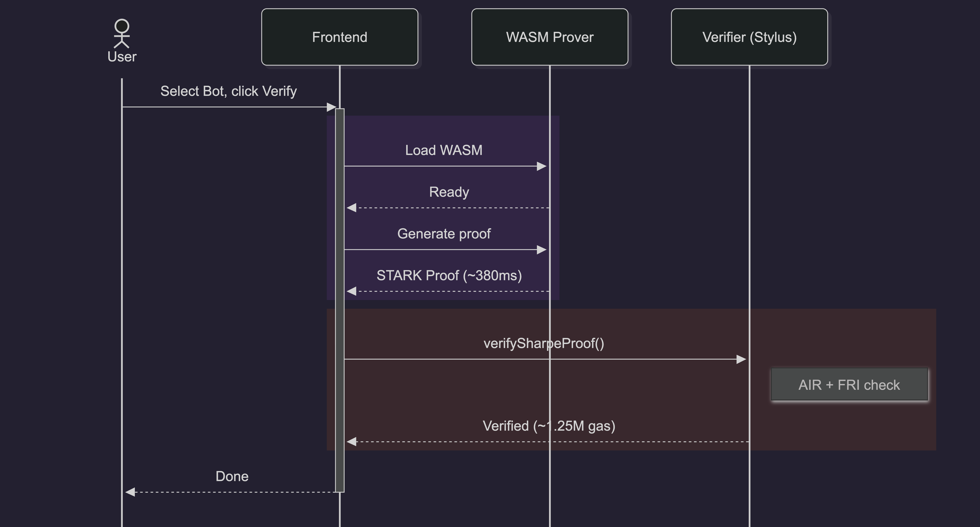The image size is (980, 527).
Task: Click the AIR + FRI check note
Action: click(849, 385)
